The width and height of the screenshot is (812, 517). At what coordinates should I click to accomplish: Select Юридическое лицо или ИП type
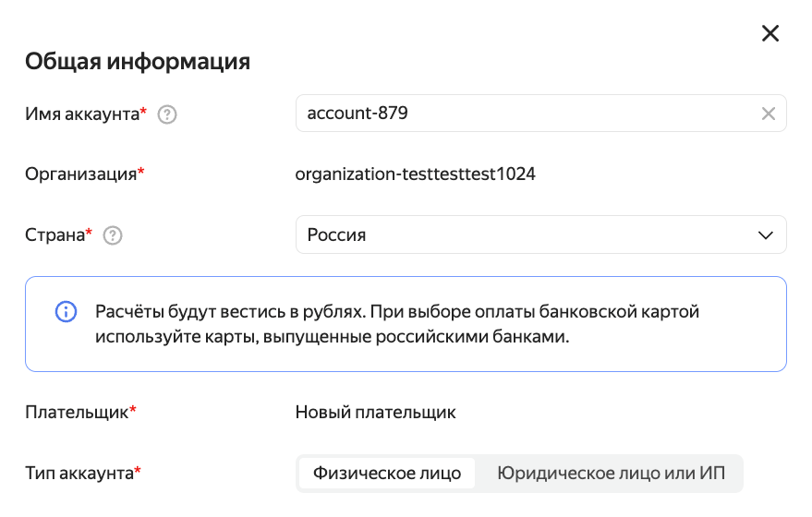[x=611, y=473]
